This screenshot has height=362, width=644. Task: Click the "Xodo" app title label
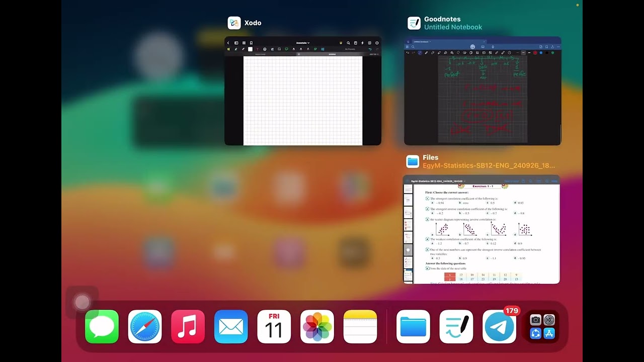pos(253,23)
